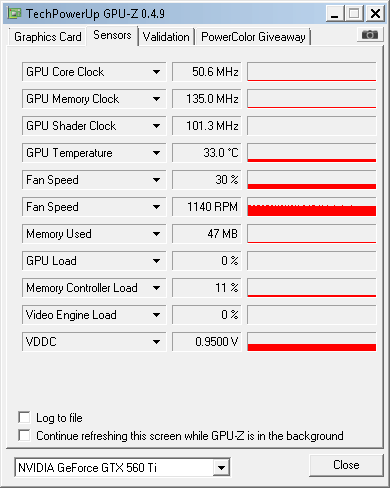The height and width of the screenshot is (488, 390).
Task: Enable the Log to file checkbox
Action: [24, 417]
